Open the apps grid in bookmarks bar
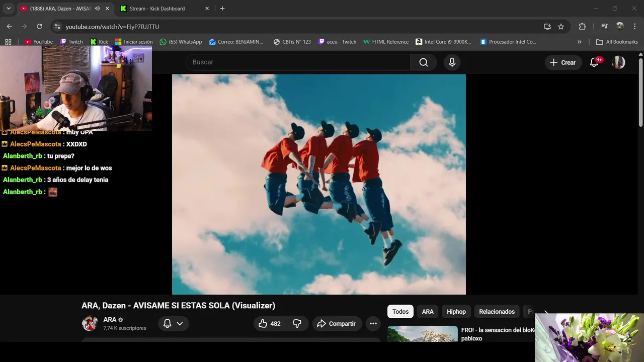Viewport: 644px width, 362px height. coord(8,42)
